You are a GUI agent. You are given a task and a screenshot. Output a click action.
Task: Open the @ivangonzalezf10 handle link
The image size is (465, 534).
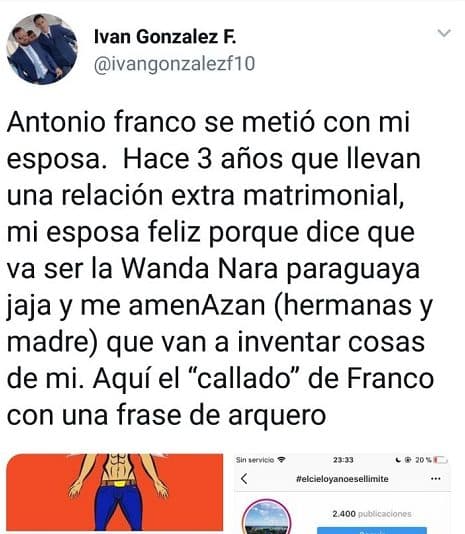pos(174,64)
